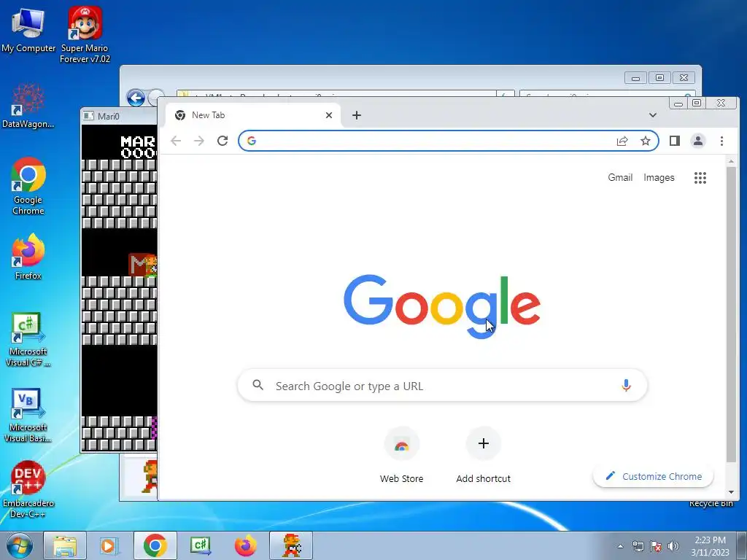The height and width of the screenshot is (560, 747).
Task: Open a new tab with plus button
Action: [357, 115]
